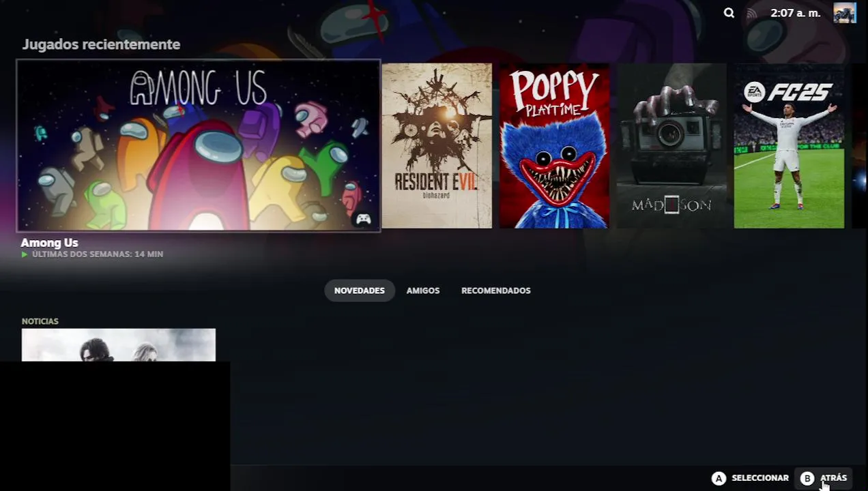Click the 2:07 a. m. clock
The image size is (868, 491).
click(796, 13)
